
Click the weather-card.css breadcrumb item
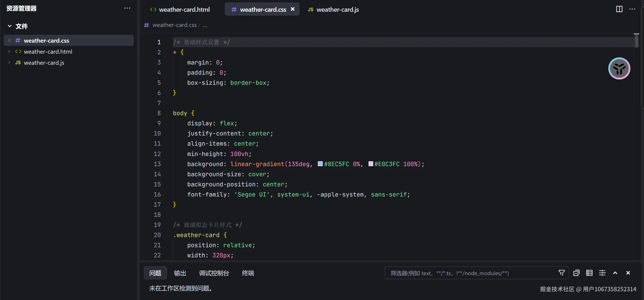[x=174, y=25]
